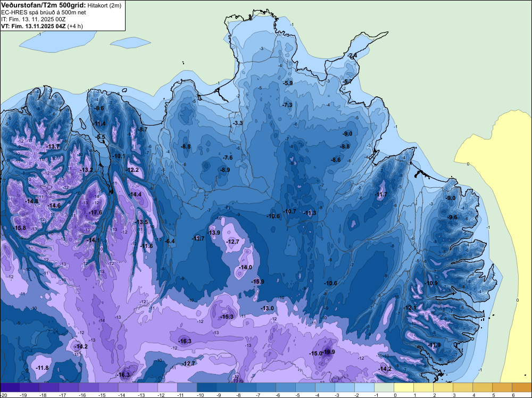The width and height of the screenshot is (532, 398).
Task: Click the -10.7 temperature value
Action: (x=290, y=211)
